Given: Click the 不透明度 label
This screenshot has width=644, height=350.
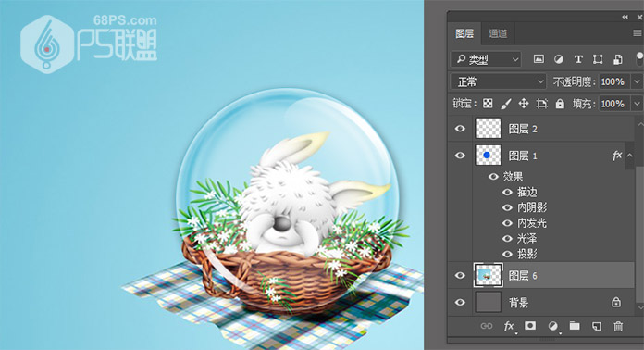Looking at the screenshot, I should point(574,81).
